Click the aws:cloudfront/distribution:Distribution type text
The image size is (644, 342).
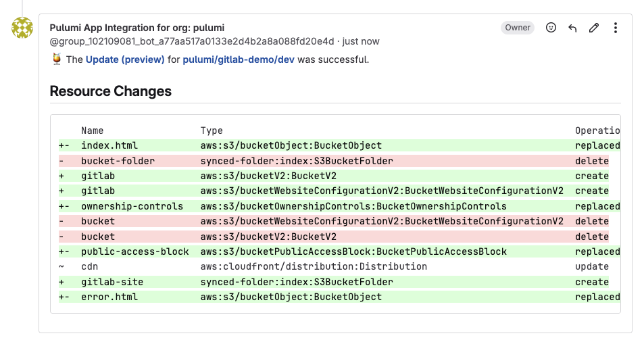(x=314, y=266)
